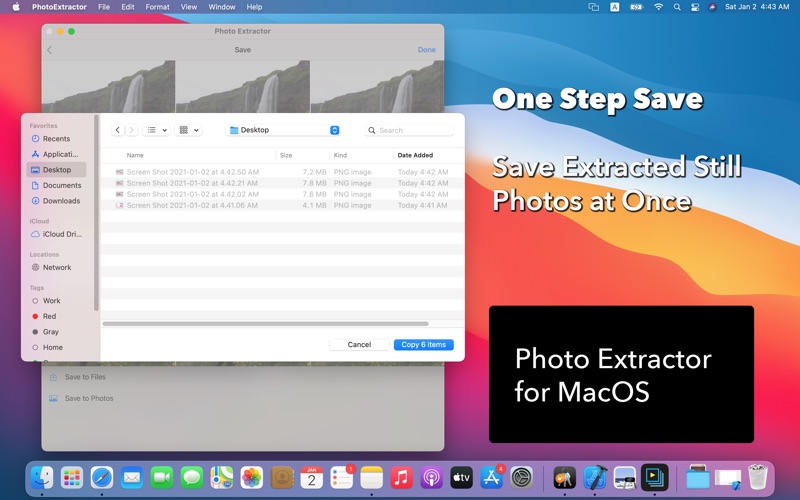Open Podcasts from the Dock
This screenshot has height=500, width=800.
click(432, 478)
